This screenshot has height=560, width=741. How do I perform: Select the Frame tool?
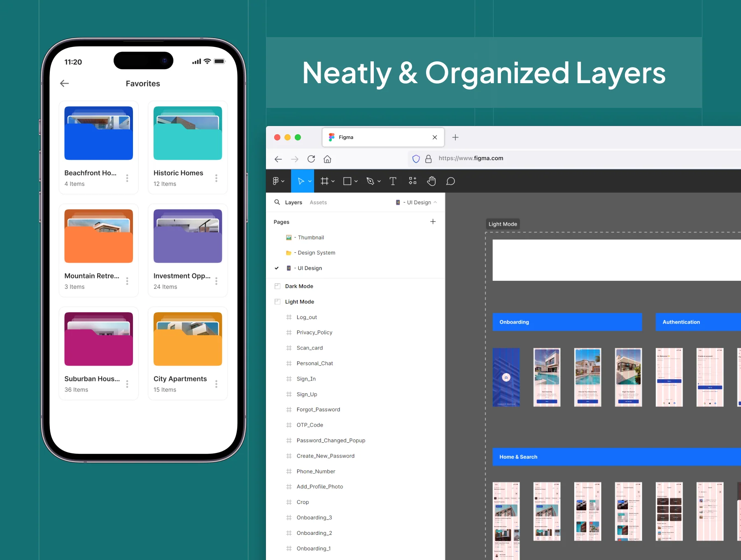coord(325,181)
